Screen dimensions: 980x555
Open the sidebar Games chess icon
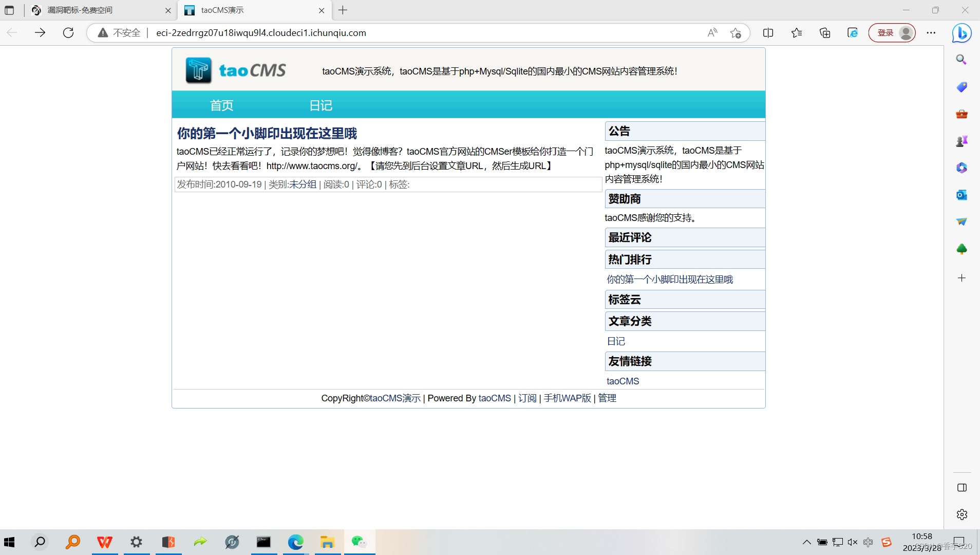[962, 141]
